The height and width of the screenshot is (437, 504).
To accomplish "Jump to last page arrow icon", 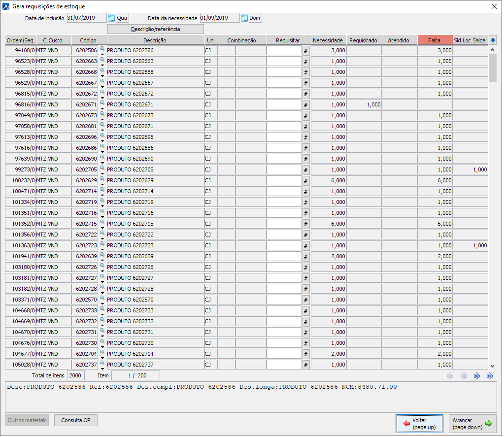I will (x=490, y=376).
